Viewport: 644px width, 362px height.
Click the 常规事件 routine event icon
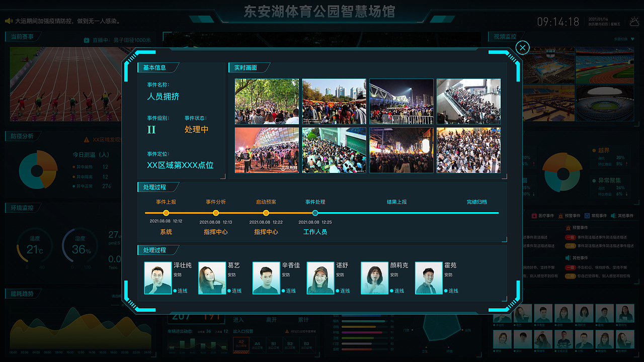(x=587, y=216)
